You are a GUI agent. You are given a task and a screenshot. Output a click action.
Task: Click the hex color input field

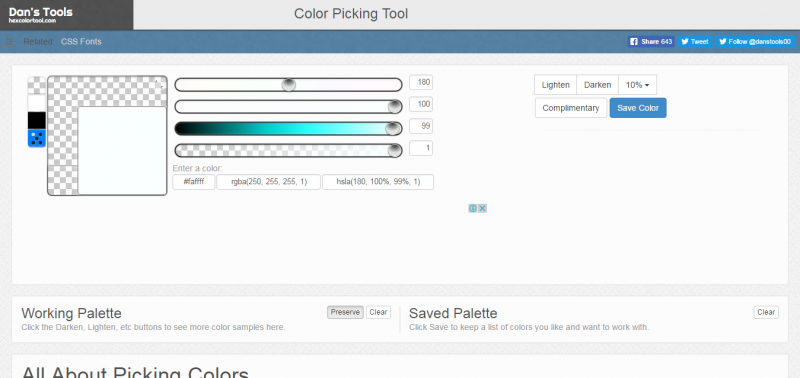194,182
